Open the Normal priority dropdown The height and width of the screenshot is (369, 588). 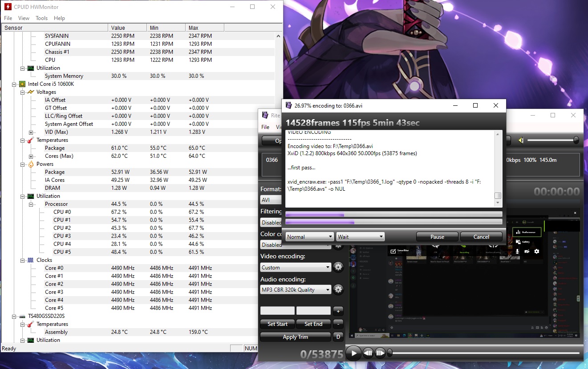[309, 237]
